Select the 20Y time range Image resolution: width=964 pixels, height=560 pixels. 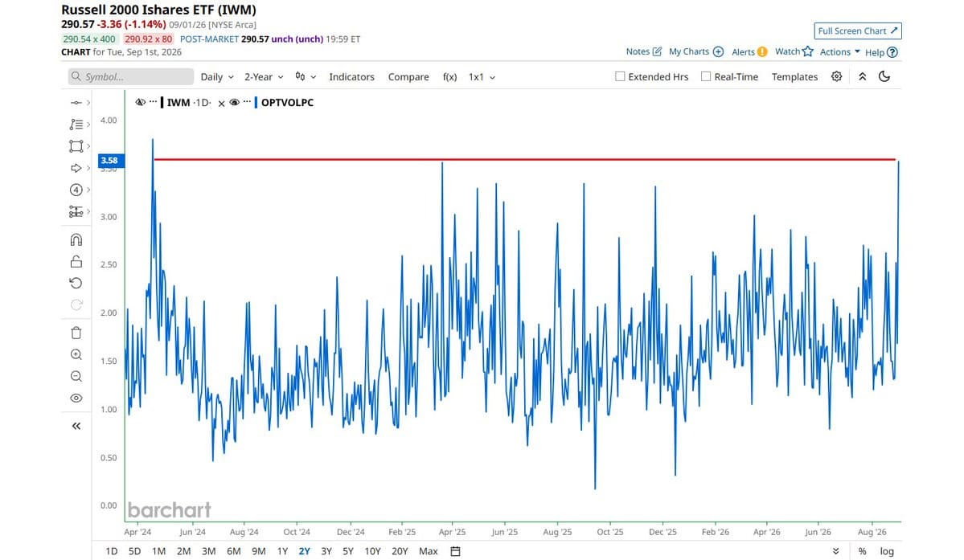coord(400,551)
